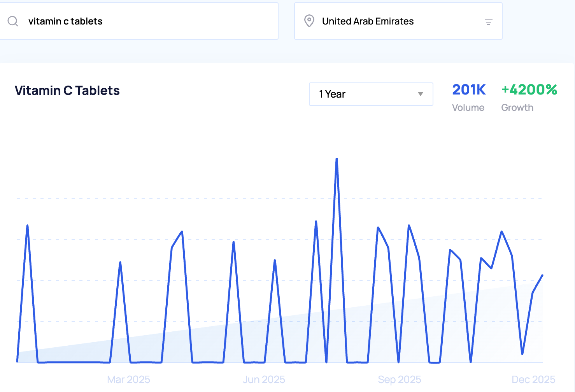Click the 'Vitamin C Tablets' chart title
The image size is (575, 392).
pos(67,91)
